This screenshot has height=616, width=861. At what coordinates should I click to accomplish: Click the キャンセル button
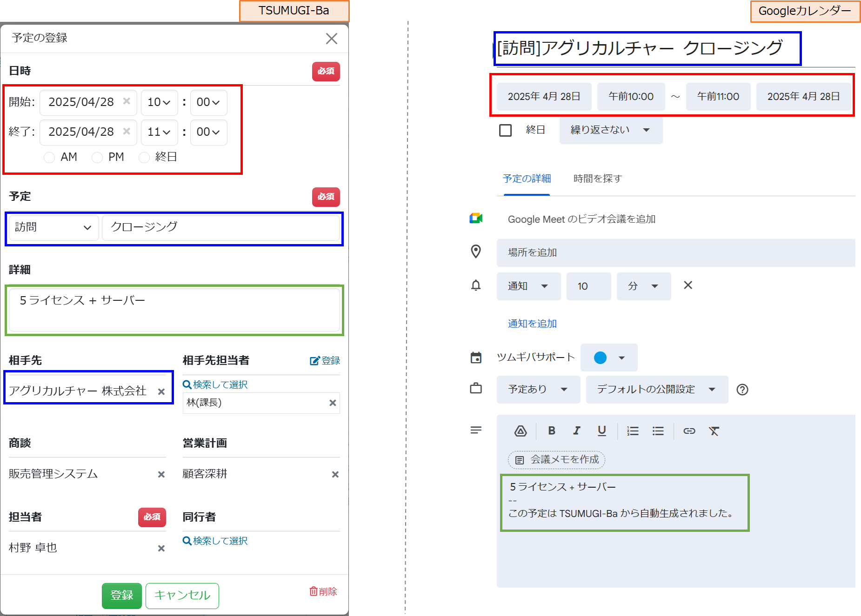click(x=182, y=596)
